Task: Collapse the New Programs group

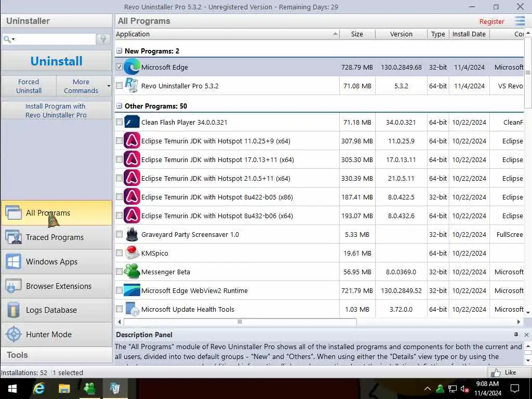Action: [x=119, y=51]
